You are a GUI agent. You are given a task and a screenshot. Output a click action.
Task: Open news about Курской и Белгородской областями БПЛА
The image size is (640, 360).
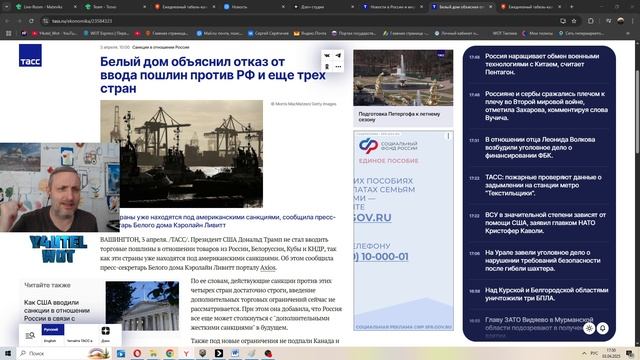tap(547, 294)
